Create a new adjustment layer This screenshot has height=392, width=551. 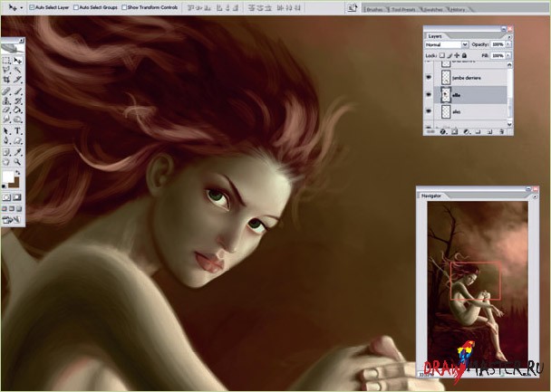click(467, 132)
